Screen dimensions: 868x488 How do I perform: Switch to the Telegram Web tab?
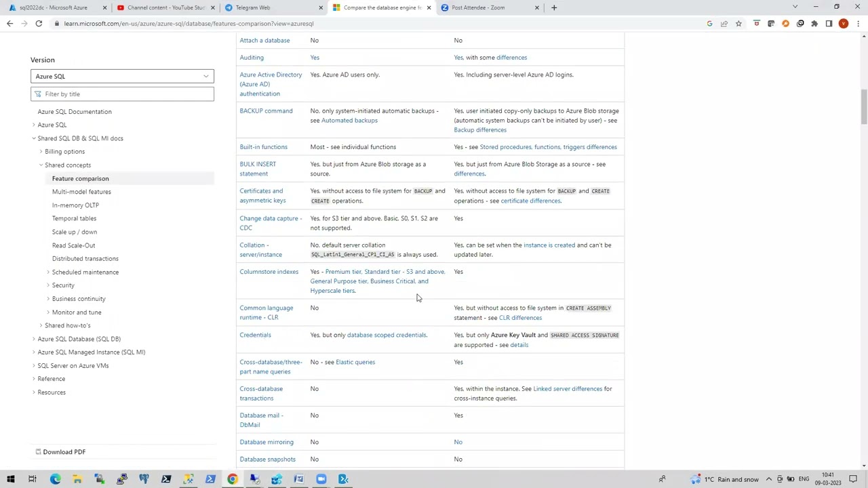pyautogui.click(x=273, y=7)
